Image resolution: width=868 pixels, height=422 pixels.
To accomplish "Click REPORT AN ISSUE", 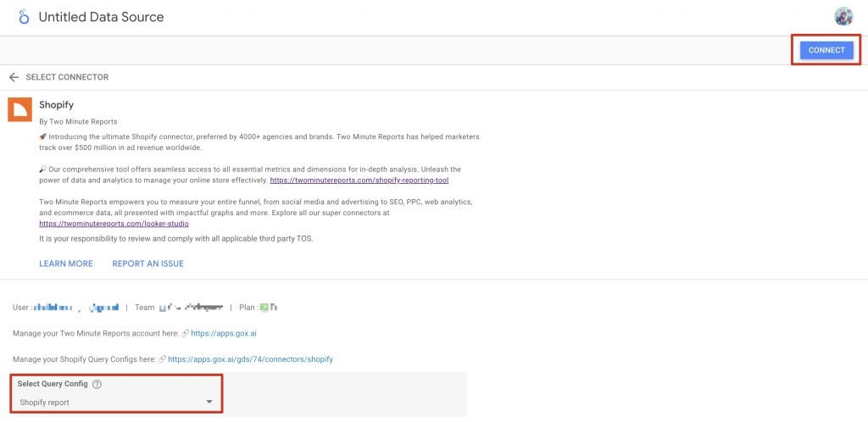I will pos(147,264).
